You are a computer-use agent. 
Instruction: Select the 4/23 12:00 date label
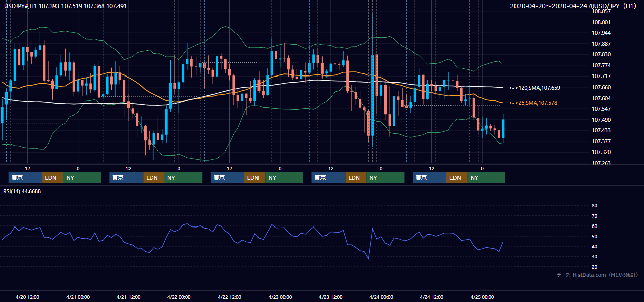(x=331, y=297)
